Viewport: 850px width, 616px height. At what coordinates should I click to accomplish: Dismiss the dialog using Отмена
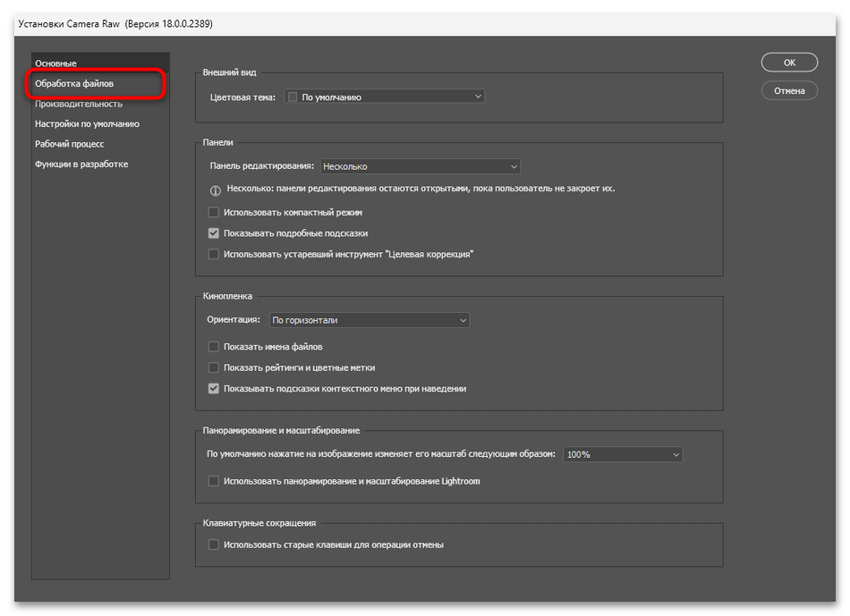click(788, 90)
